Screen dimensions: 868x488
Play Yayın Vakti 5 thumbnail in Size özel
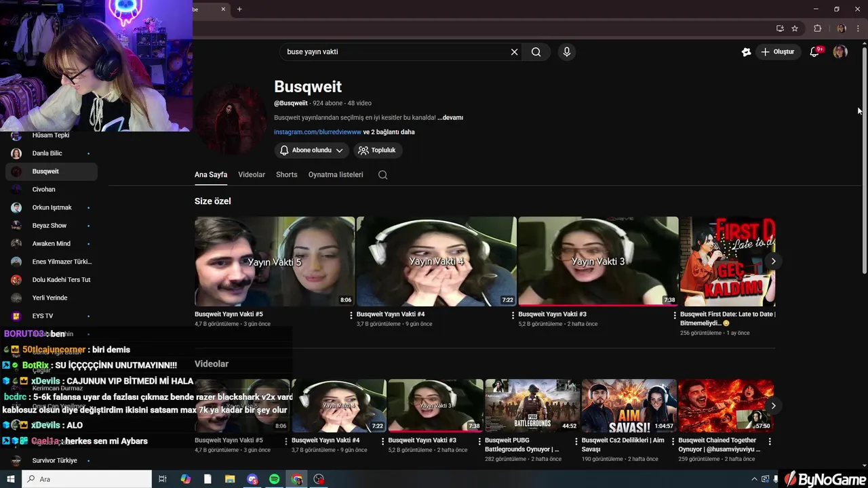click(275, 262)
